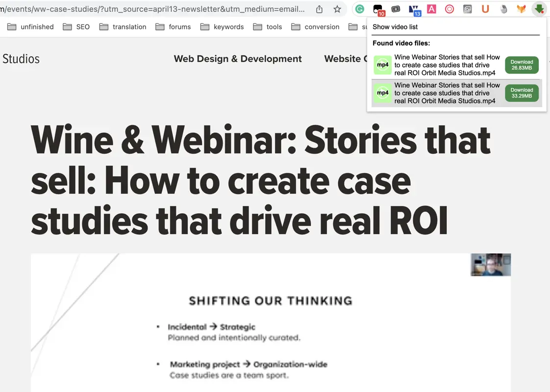Image resolution: width=550 pixels, height=392 pixels.
Task: Open the Web Design & Development menu
Action: 238,58
